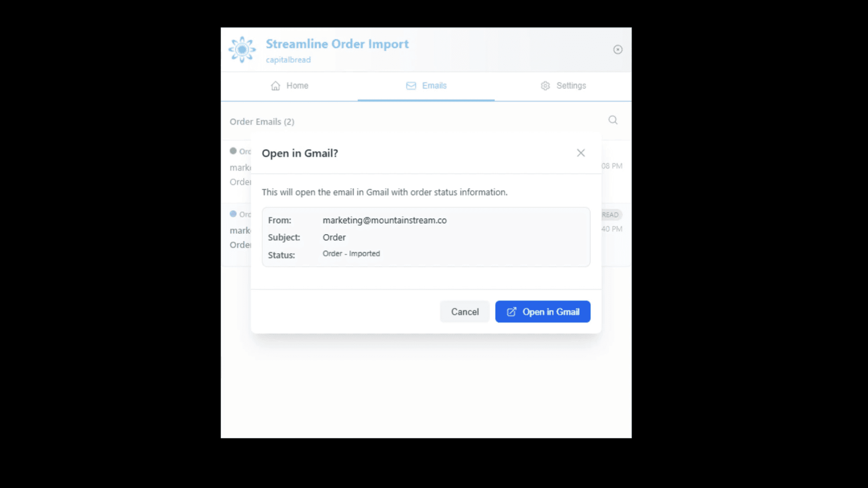Click the Open in Gmail button
The height and width of the screenshot is (488, 868).
coord(543,312)
